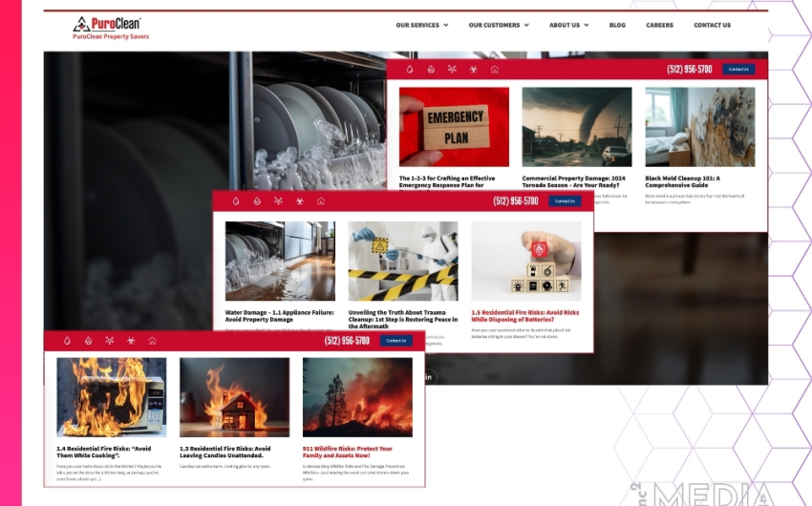Open the About Us menu label
This screenshot has height=506, width=812.
pos(565,25)
